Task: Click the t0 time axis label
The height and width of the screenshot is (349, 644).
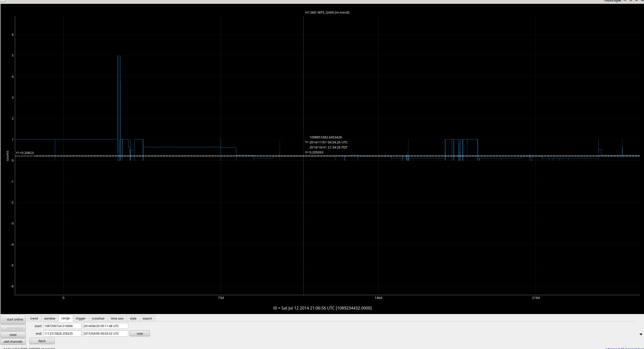Action: pos(322,308)
